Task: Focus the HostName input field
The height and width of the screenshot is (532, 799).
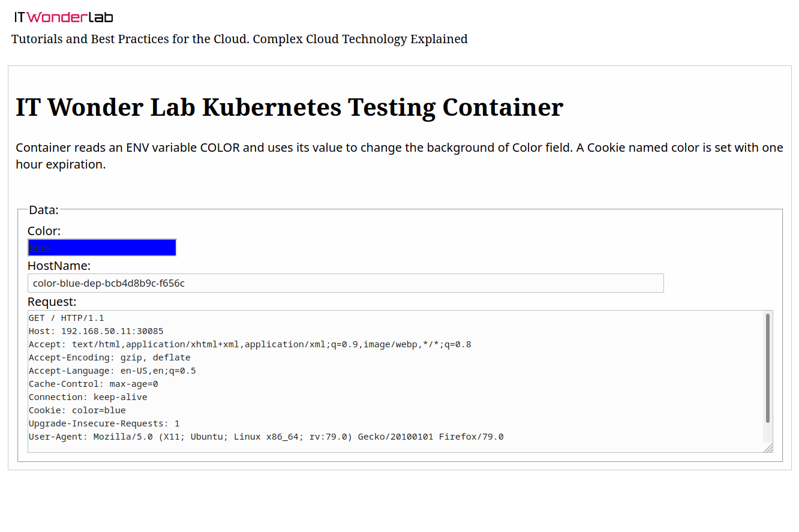Action: pos(346,283)
